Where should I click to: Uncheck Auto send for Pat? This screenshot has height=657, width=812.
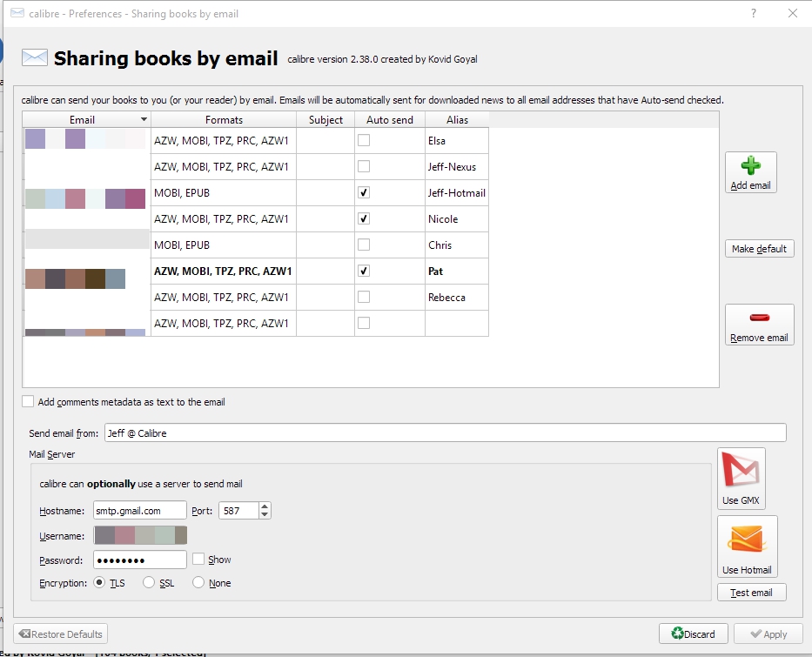click(x=364, y=271)
